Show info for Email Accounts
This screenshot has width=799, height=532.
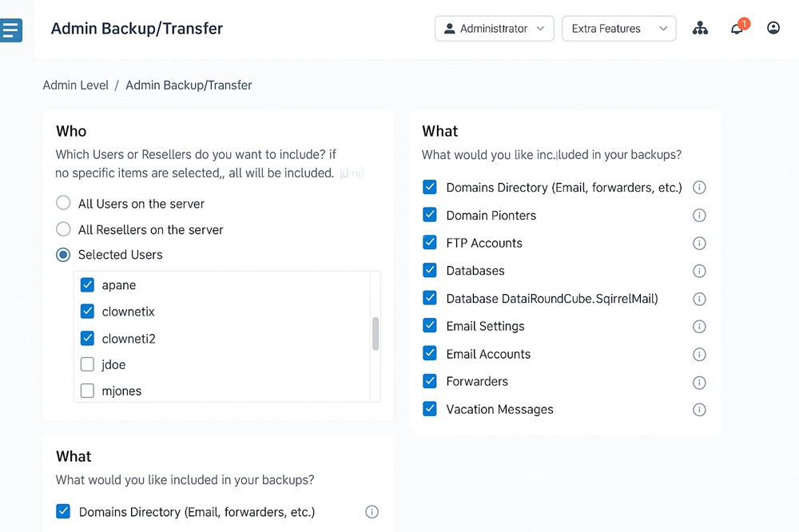(x=699, y=355)
